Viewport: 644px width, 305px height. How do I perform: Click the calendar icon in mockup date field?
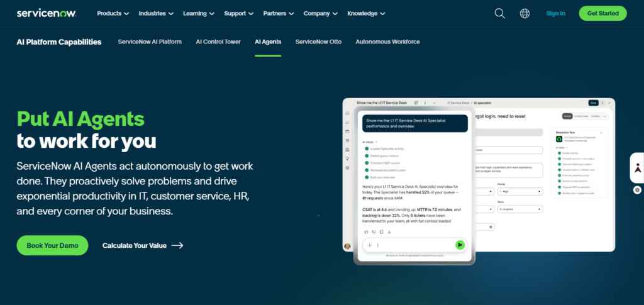(x=491, y=226)
